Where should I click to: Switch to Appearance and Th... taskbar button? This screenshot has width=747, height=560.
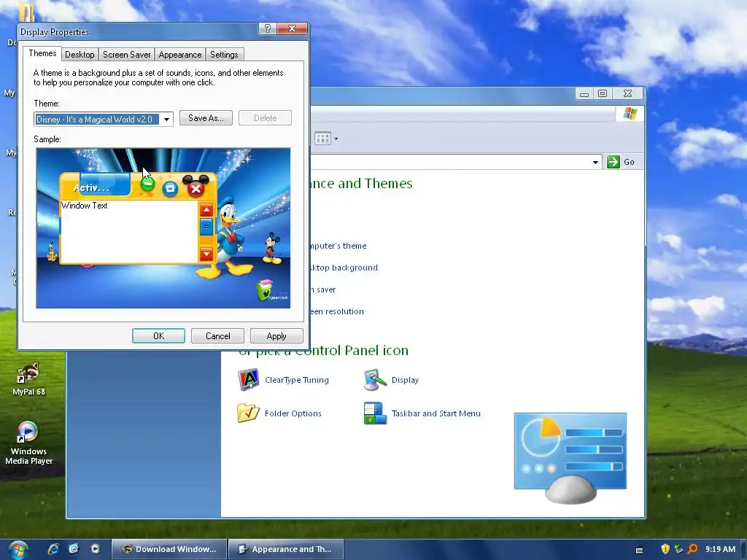[286, 549]
